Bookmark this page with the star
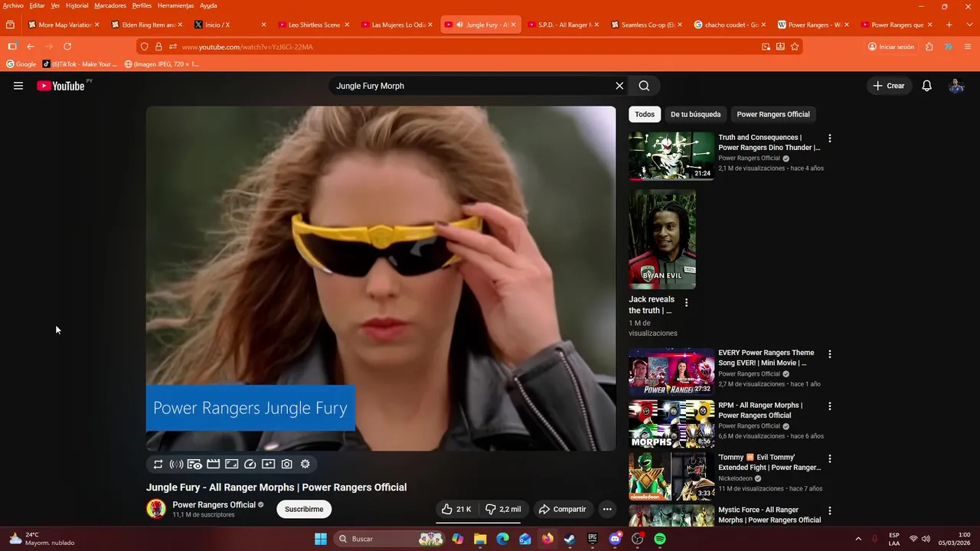Screen dimensions: 980x551 click(795, 47)
